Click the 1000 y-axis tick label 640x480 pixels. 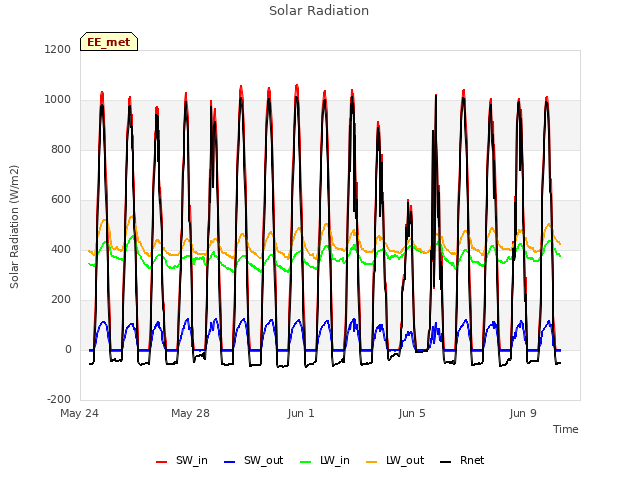(x=58, y=100)
